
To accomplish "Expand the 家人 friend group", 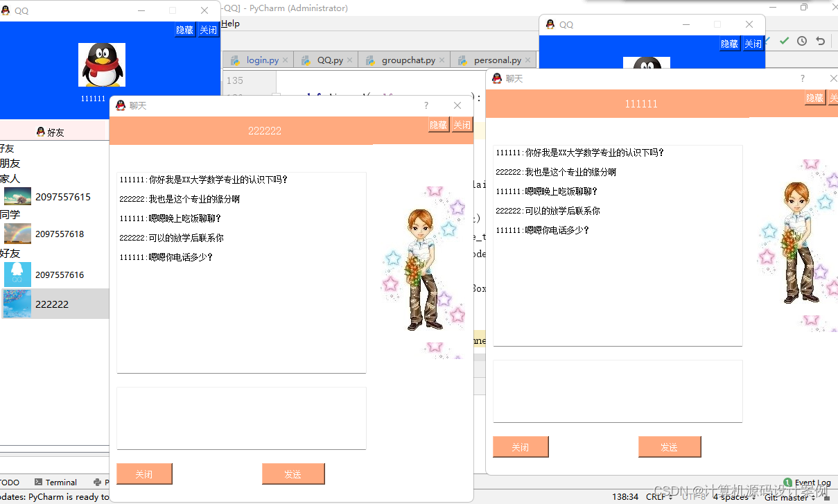I will (10, 178).
